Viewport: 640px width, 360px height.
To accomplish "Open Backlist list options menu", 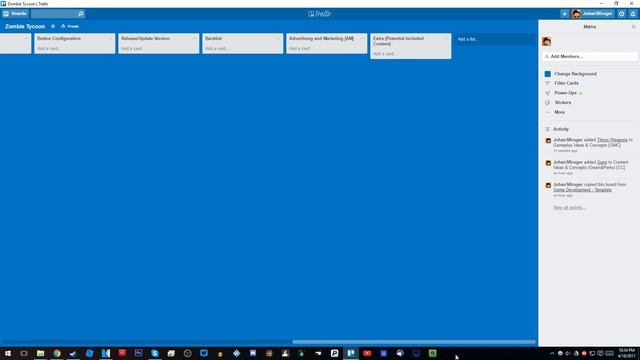I will (x=278, y=38).
